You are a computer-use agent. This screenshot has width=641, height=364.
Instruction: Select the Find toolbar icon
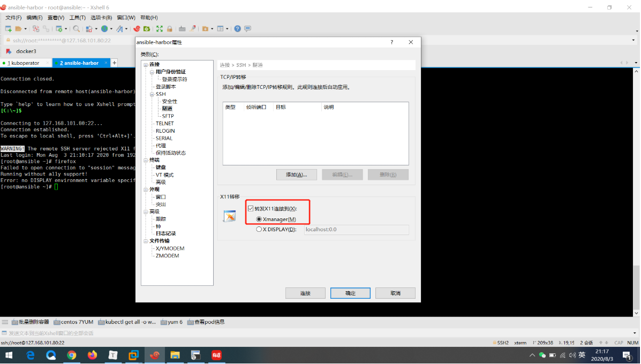[76, 29]
